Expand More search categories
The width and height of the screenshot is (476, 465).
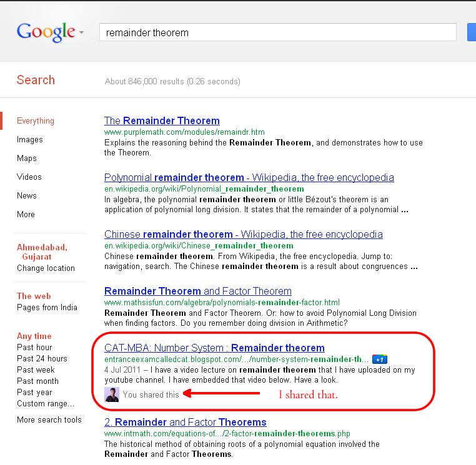26,215
